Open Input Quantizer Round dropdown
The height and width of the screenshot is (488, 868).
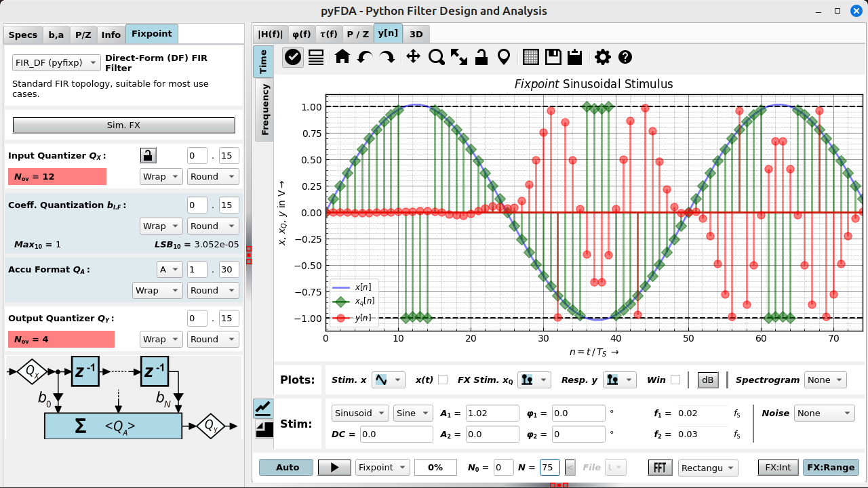pos(213,176)
